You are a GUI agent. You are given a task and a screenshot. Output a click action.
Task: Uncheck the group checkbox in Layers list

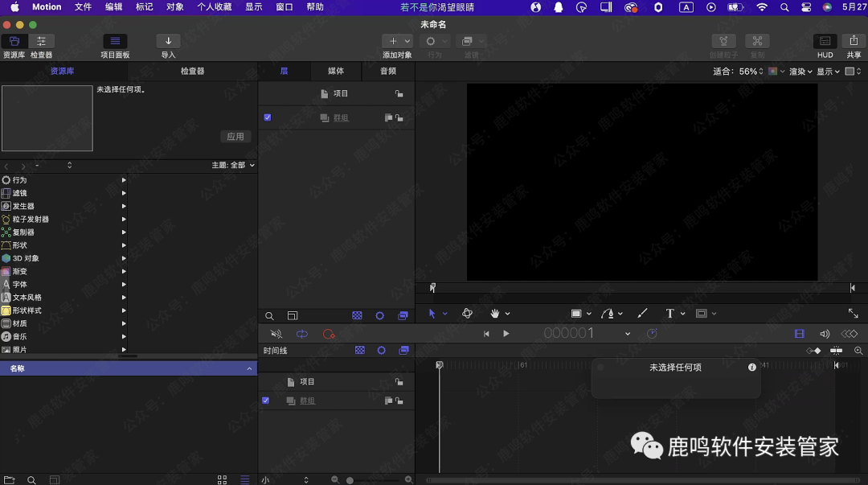click(268, 117)
